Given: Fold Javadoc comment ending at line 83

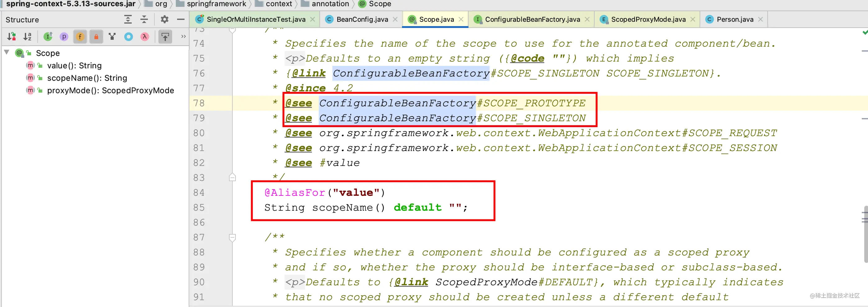Looking at the screenshot, I should click(x=232, y=177).
